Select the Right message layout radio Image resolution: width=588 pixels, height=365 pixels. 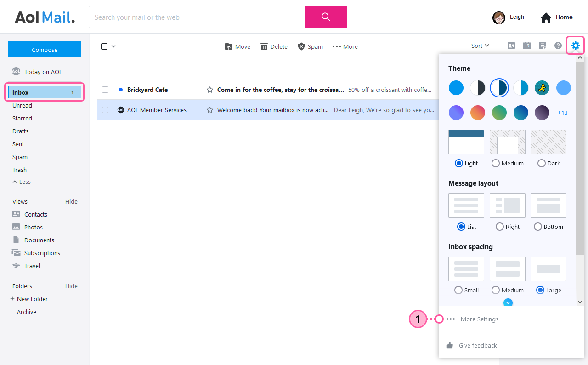tap(500, 227)
